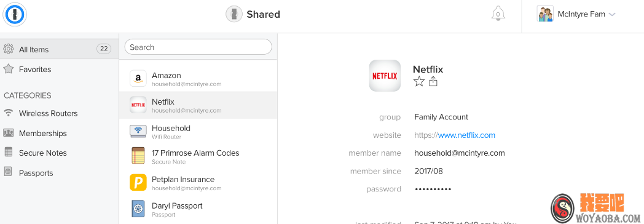
Task: Click the Favorites star icon in sidebar
Action: [8, 69]
